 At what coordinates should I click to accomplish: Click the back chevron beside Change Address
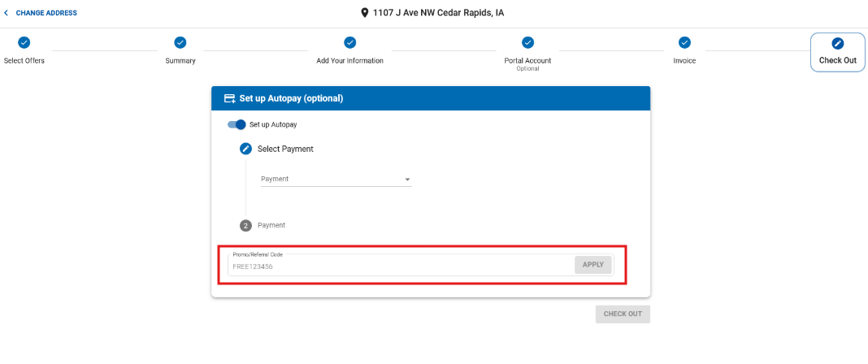coord(7,13)
